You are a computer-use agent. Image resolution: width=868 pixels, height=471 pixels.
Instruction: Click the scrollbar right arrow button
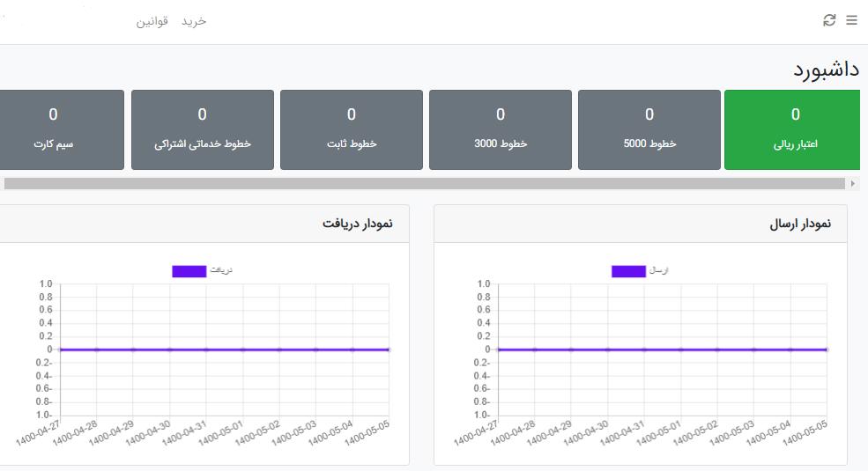pyautogui.click(x=852, y=183)
